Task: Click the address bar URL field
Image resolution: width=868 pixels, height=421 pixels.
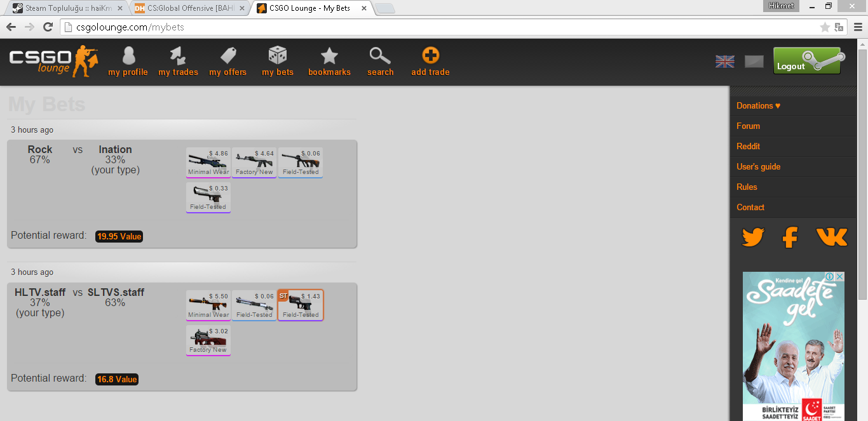Action: (438, 27)
